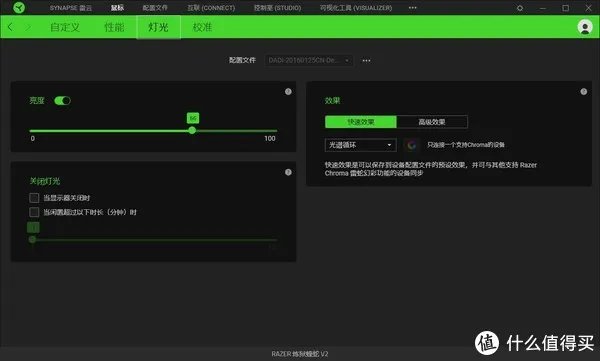
Task: Click the brightness slider handle
Action: point(192,131)
